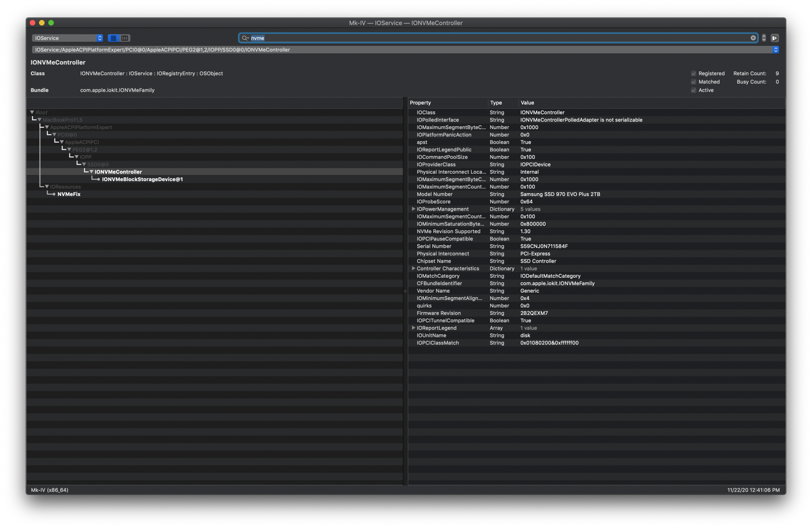Toggle the Registered checkbox
812x529 pixels.
pos(693,73)
